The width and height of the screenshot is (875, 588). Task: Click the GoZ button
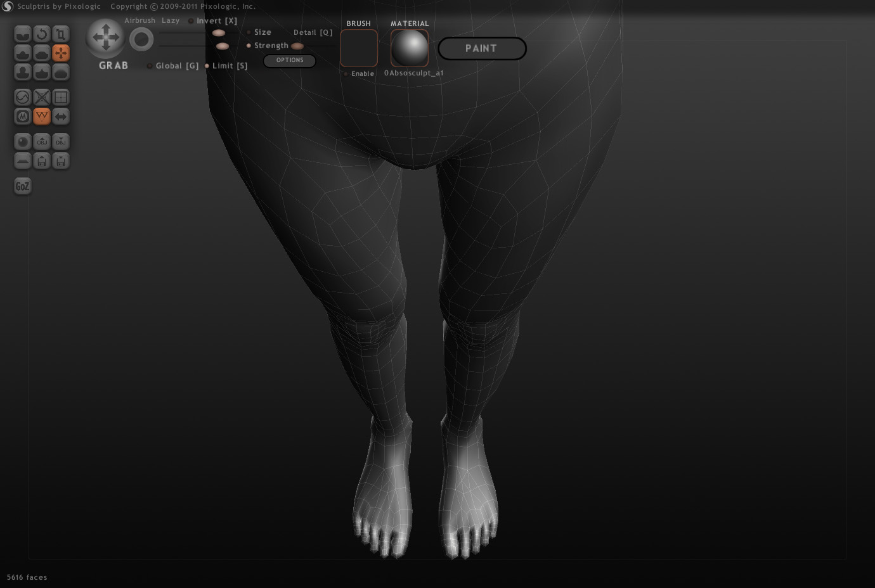pyautogui.click(x=23, y=186)
